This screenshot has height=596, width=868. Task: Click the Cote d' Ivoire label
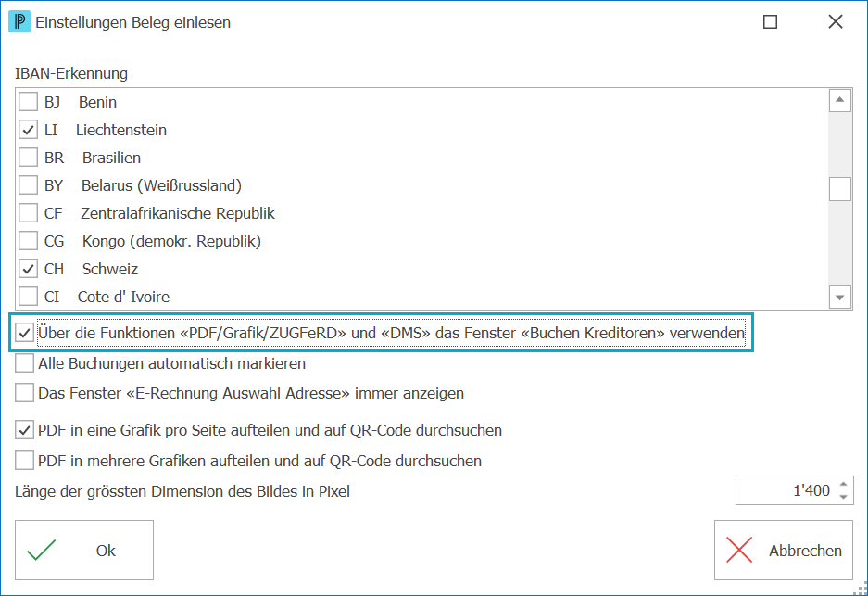123,297
